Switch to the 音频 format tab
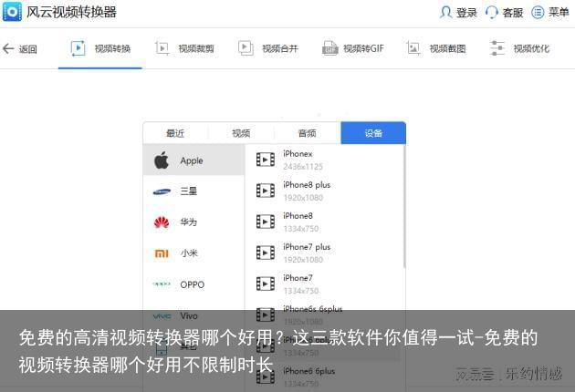 coord(308,133)
